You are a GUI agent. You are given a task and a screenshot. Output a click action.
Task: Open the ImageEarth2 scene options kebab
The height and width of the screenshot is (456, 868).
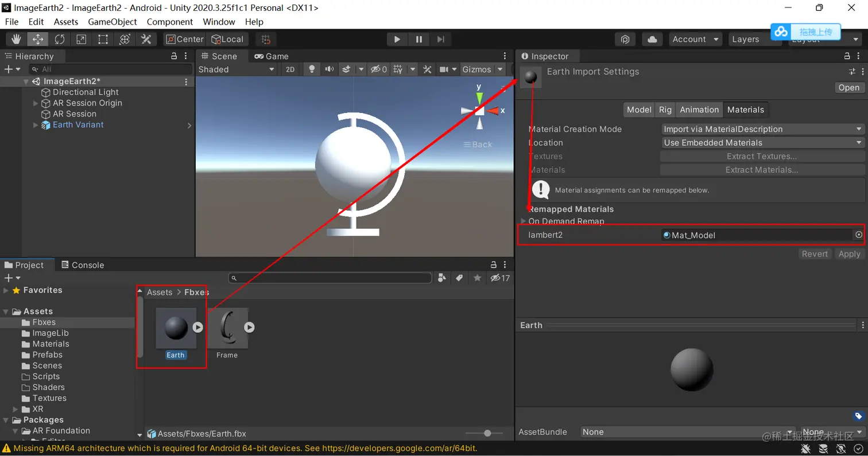point(186,81)
